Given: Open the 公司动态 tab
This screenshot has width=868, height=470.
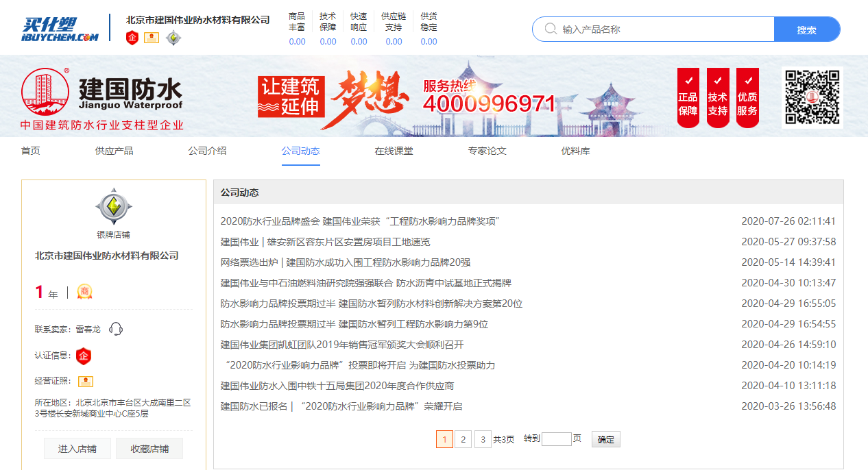Looking at the screenshot, I should point(300,151).
